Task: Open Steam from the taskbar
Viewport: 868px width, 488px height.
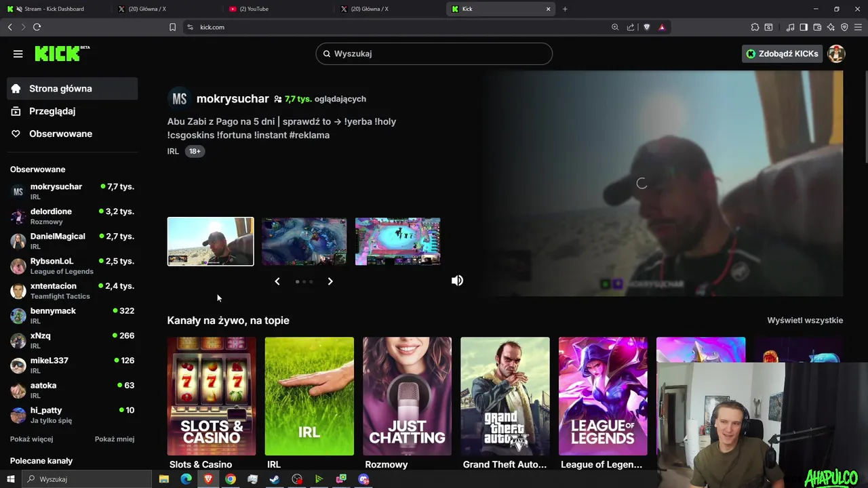Action: pyautogui.click(x=275, y=479)
